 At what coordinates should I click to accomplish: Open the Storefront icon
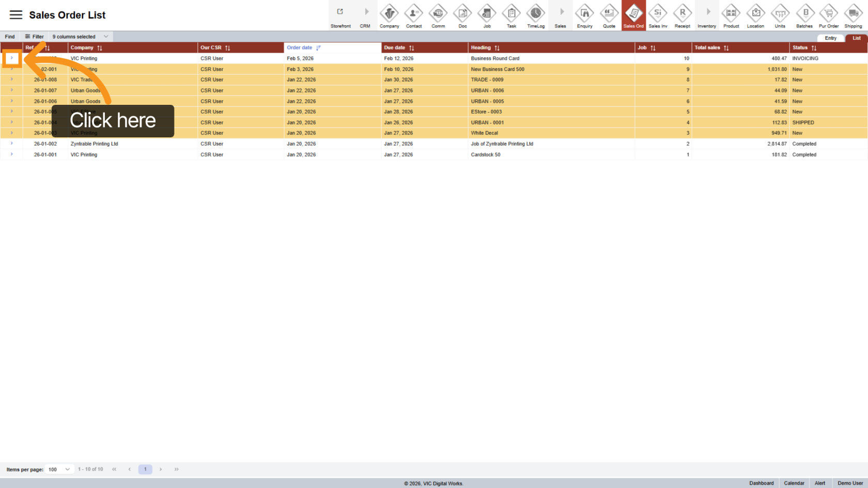pyautogui.click(x=340, y=15)
